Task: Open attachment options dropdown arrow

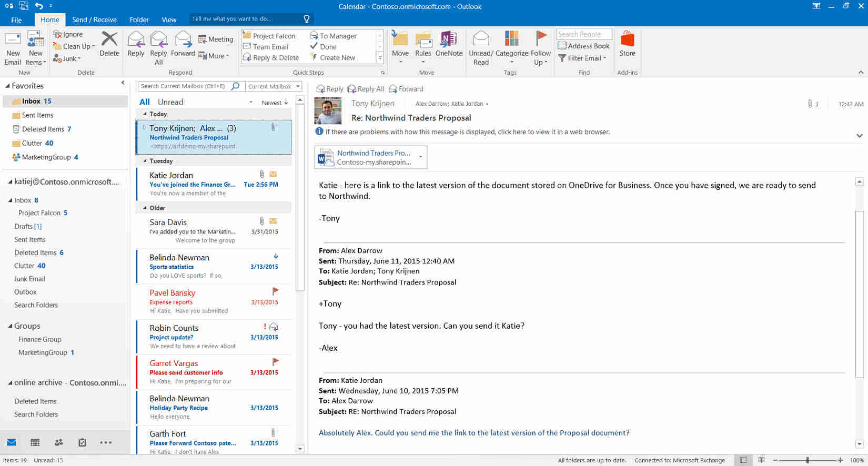Action: tap(420, 157)
